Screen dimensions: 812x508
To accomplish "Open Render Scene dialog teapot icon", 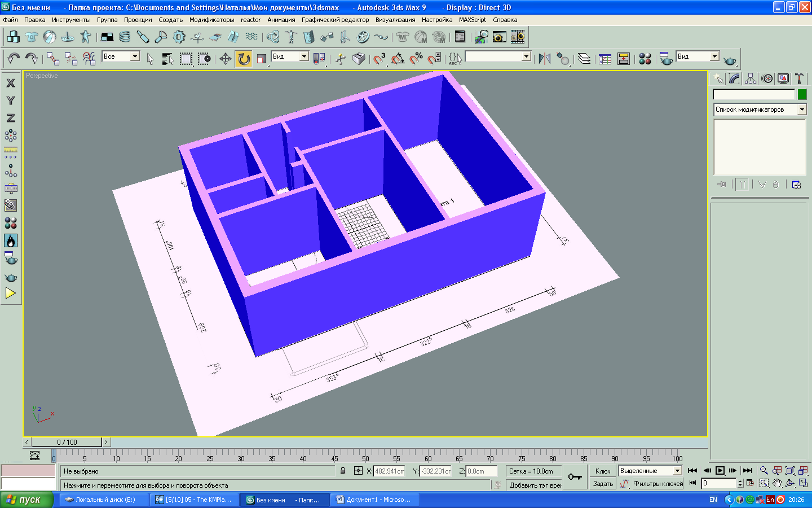I will [666, 58].
